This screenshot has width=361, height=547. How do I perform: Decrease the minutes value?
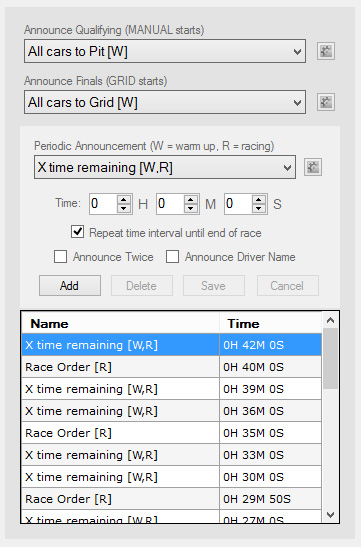[191, 208]
